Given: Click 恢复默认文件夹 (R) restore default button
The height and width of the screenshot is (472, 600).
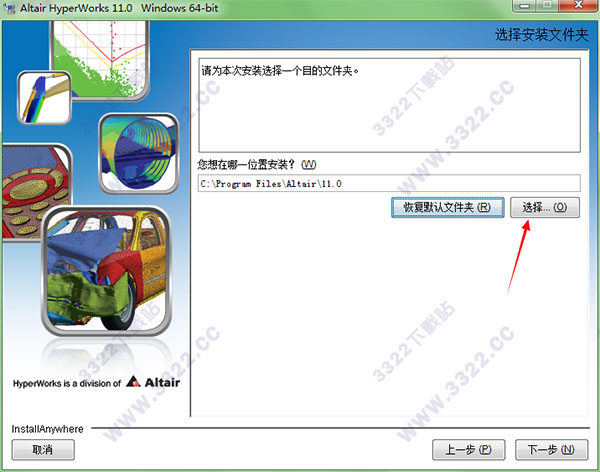Looking at the screenshot, I should (447, 207).
